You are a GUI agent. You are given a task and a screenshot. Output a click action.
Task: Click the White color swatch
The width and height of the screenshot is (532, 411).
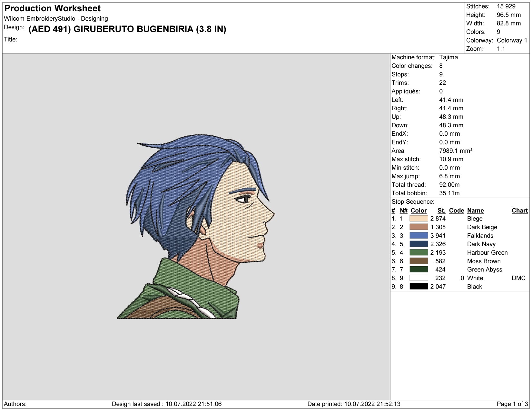tap(419, 278)
